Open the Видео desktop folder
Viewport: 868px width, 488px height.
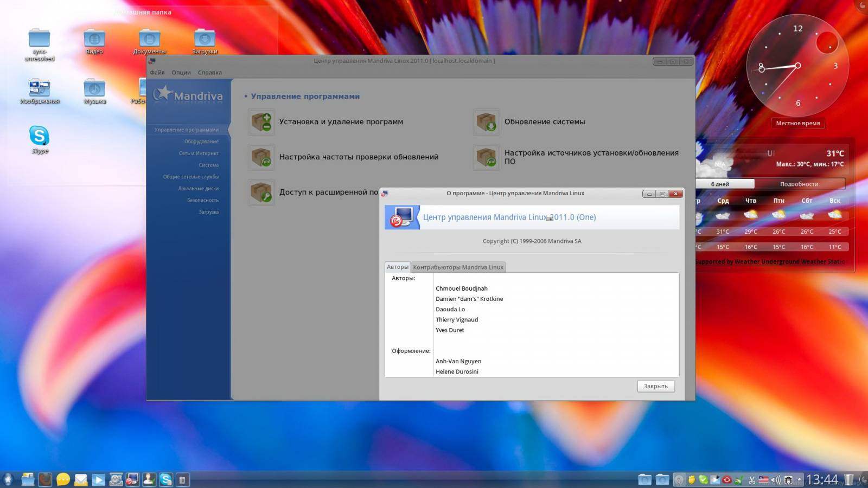[x=94, y=42]
